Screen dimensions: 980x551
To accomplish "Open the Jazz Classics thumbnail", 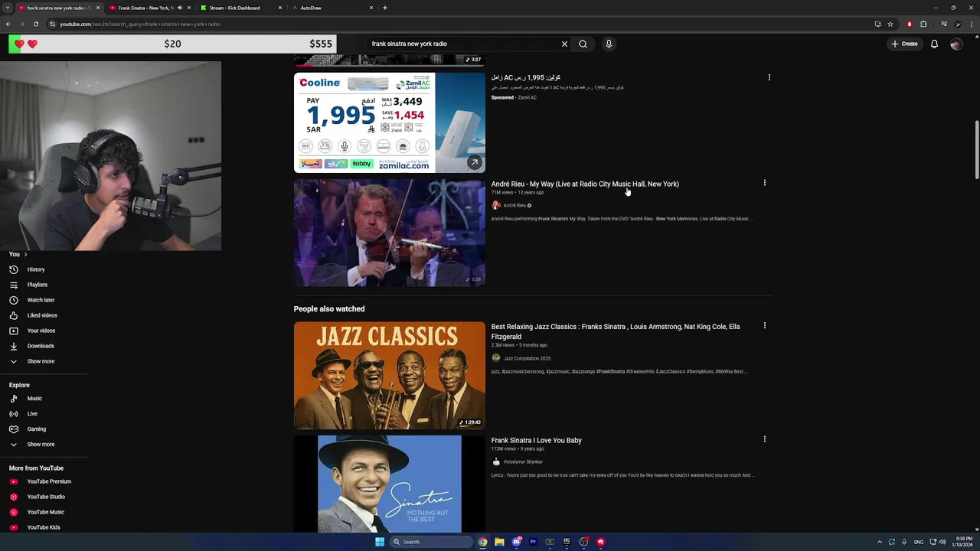I will click(x=390, y=375).
